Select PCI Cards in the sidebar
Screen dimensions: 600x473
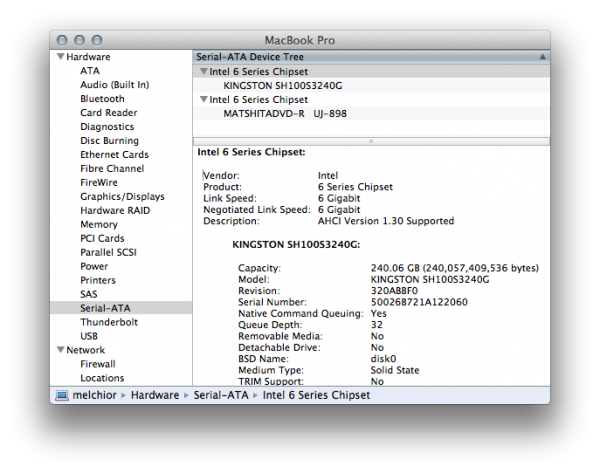[102, 238]
